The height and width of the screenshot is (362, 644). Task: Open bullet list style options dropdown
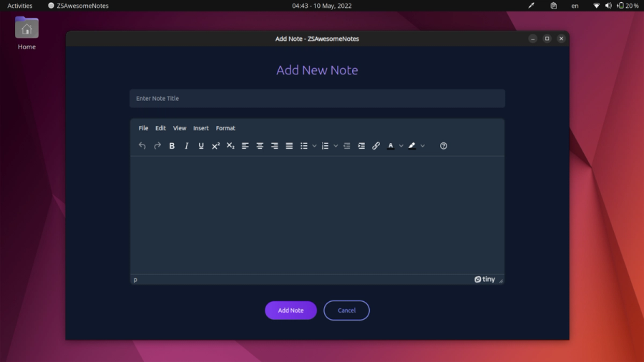coord(314,146)
